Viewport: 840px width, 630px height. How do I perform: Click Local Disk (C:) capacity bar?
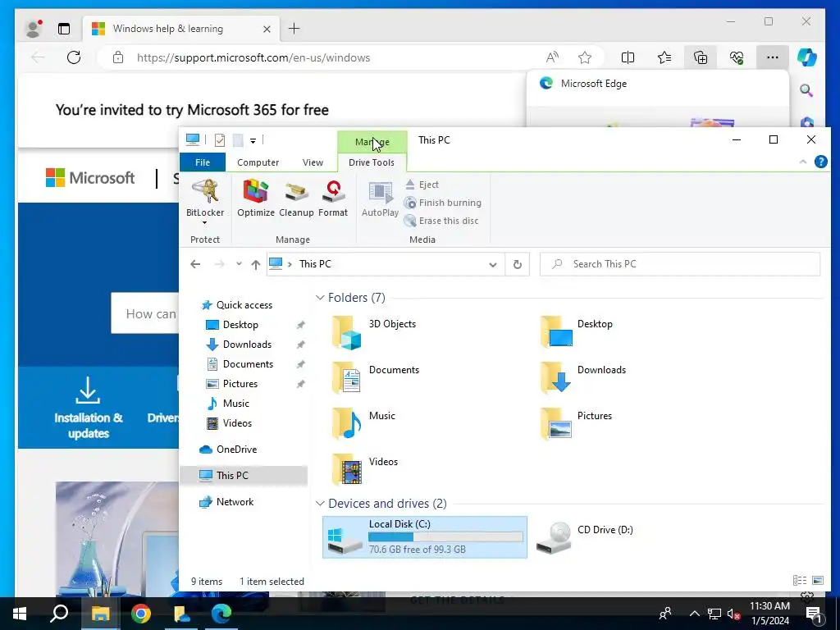[x=445, y=536]
